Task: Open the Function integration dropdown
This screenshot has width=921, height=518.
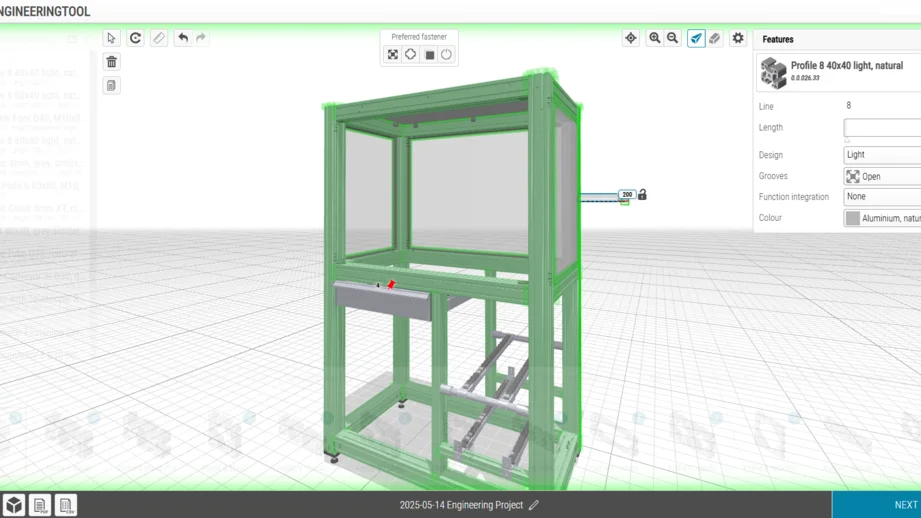Action: pos(882,197)
